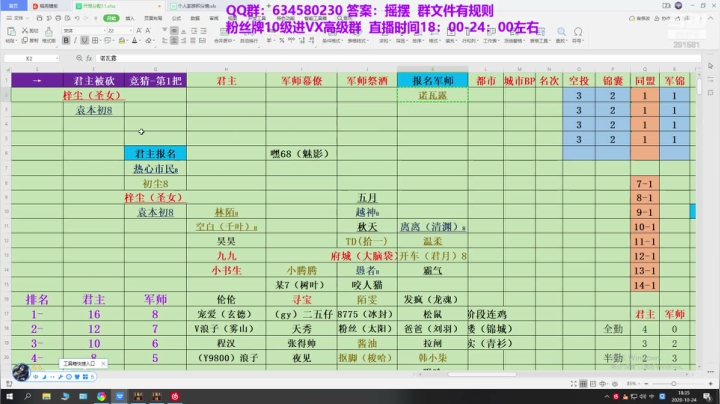Click the taskbar search icon
Viewport: 720px width, 404px height.
pos(28,396)
